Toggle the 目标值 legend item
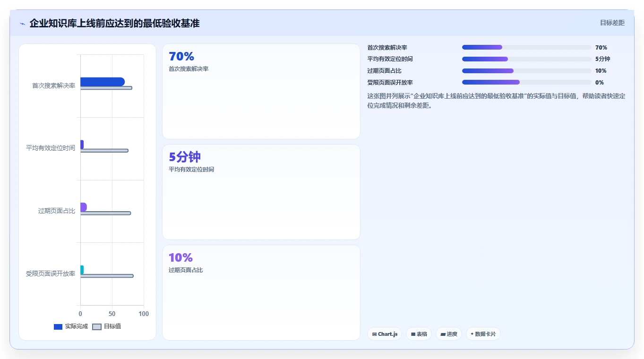This screenshot has height=359, width=644. click(x=107, y=326)
